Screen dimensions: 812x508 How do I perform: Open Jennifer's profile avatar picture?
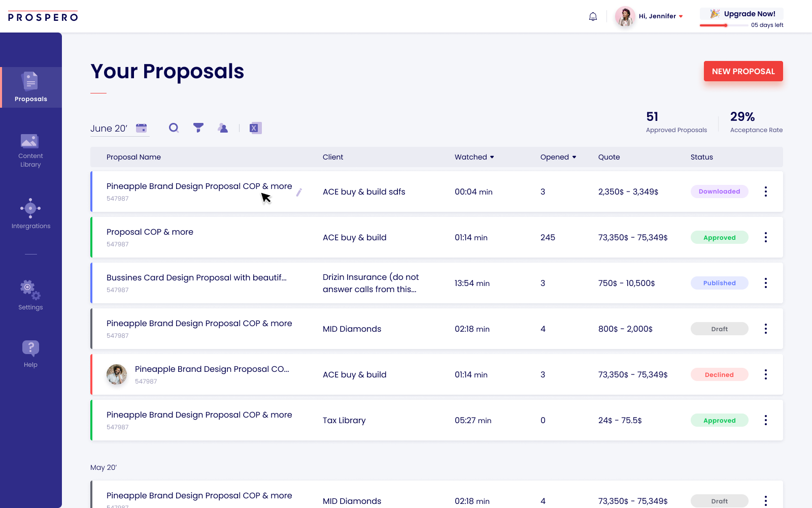(x=625, y=16)
